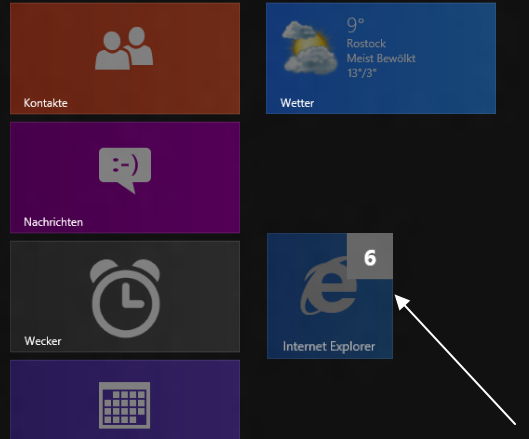Open the purple calendar tile

125,399
